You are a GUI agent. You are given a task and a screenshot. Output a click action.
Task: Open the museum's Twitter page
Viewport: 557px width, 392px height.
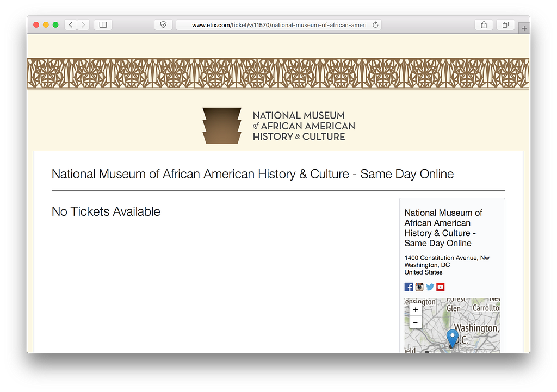point(430,287)
